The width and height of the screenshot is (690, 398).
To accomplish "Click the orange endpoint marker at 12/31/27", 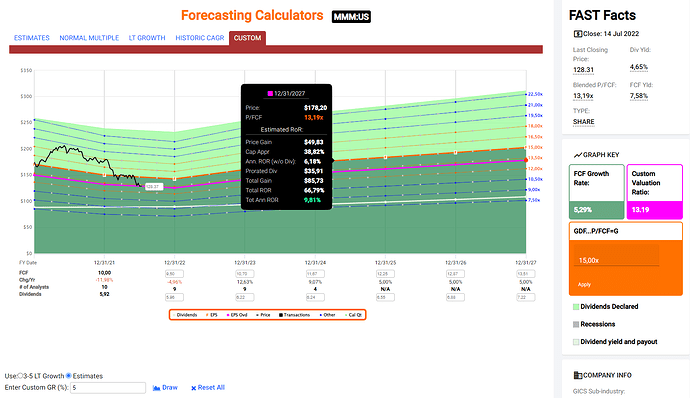I will 526,160.
